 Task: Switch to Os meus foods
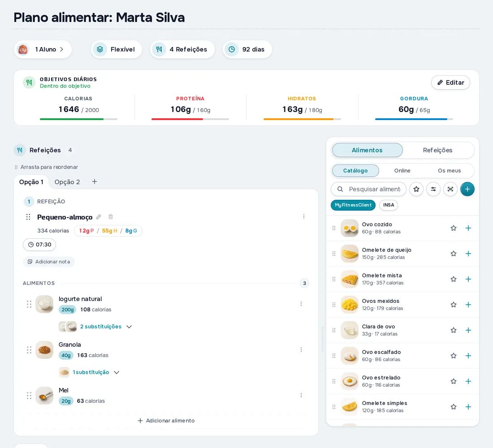tap(449, 170)
